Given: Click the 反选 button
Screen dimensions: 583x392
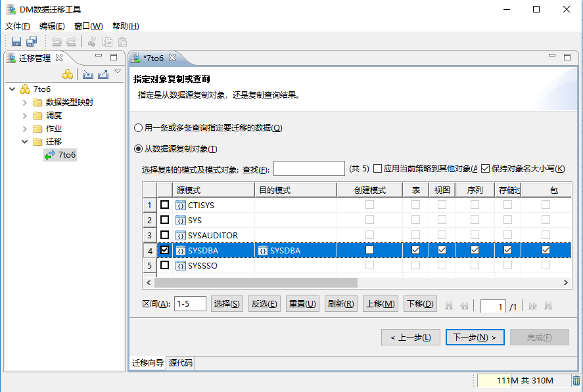Looking at the screenshot, I should coord(264,304).
